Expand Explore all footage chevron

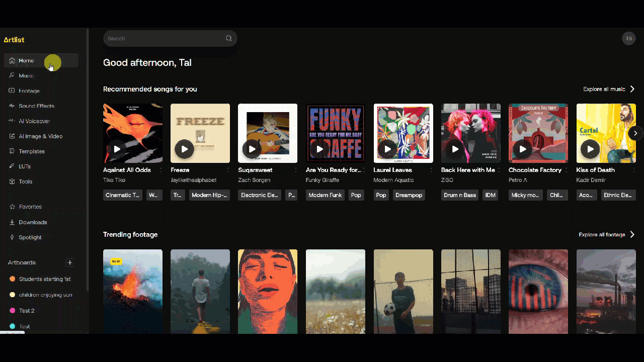coord(632,234)
